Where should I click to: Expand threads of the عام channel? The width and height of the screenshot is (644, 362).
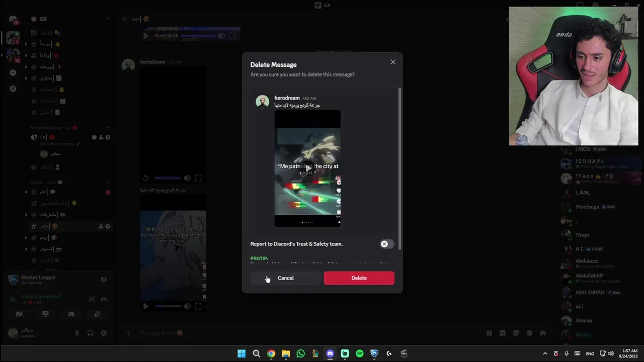(26, 192)
